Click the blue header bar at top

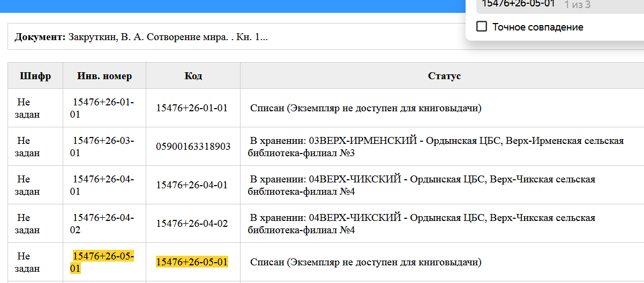(x=230, y=5)
